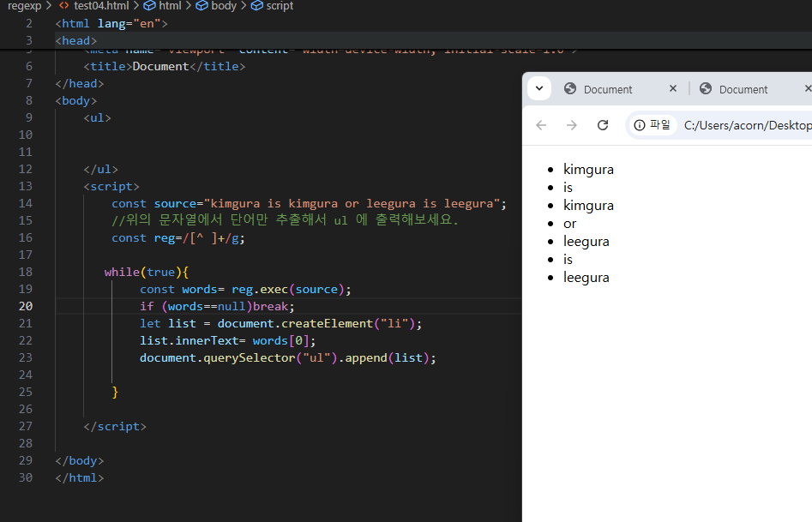Click the sticky <head> line at top
The height and width of the screenshot is (522, 812).
[76, 40]
